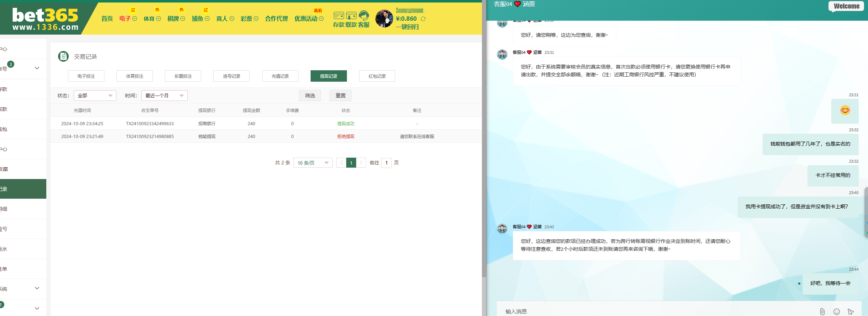Select the 电子投注 tab
This screenshot has height=316, width=868.
86,76
